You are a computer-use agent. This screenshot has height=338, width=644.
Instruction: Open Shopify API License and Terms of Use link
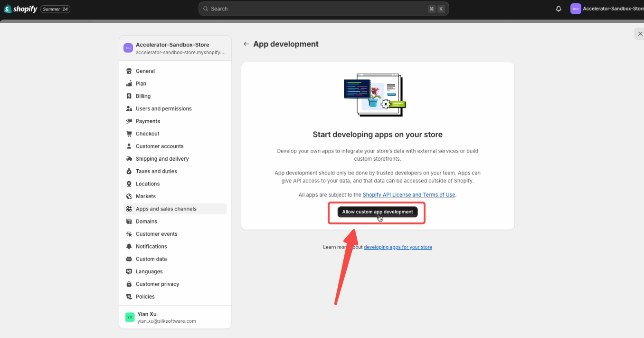click(x=409, y=195)
